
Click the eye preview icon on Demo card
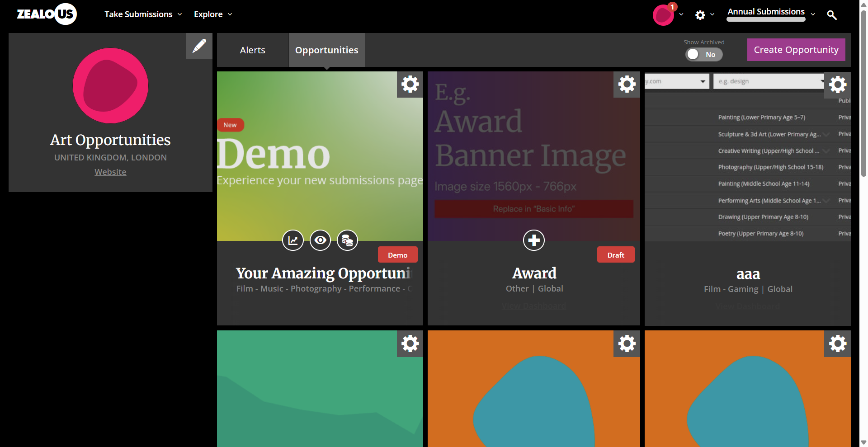[x=320, y=240]
